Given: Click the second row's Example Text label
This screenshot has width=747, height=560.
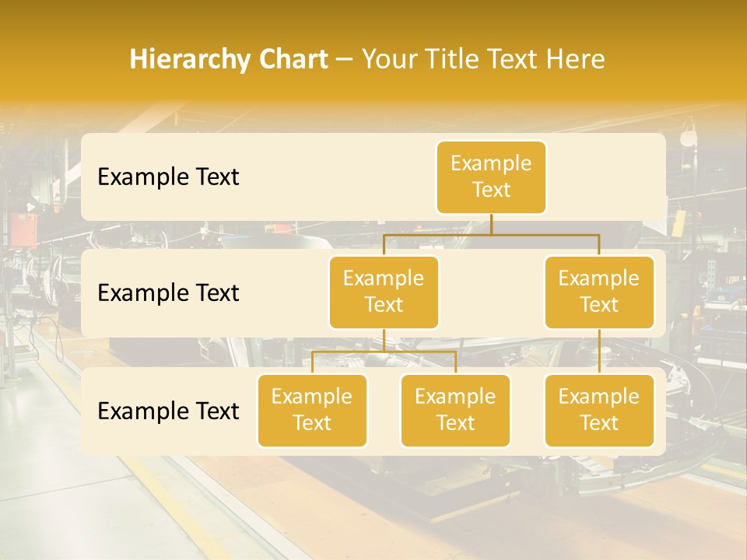Looking at the screenshot, I should click(x=168, y=293).
